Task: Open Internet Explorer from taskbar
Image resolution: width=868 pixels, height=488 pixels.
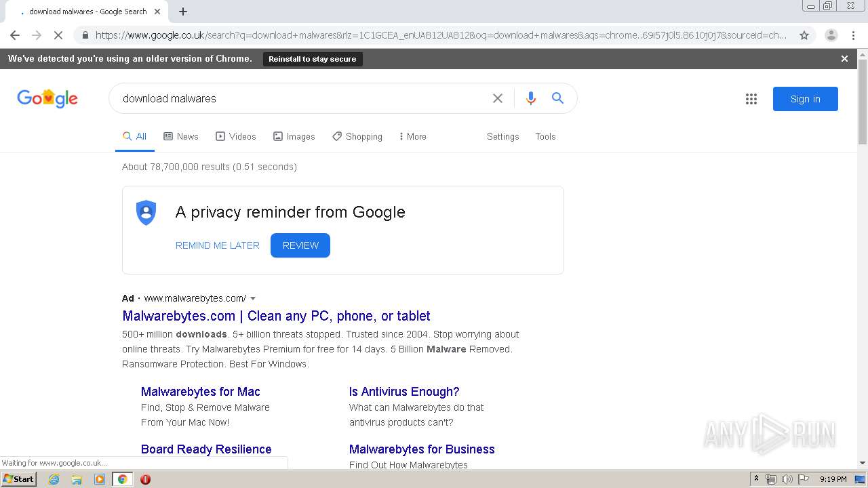Action: tap(54, 479)
